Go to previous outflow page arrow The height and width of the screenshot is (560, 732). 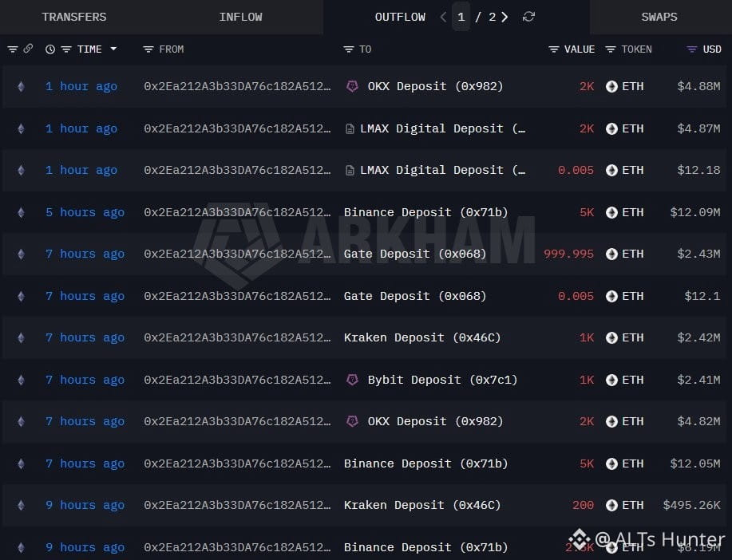442,18
